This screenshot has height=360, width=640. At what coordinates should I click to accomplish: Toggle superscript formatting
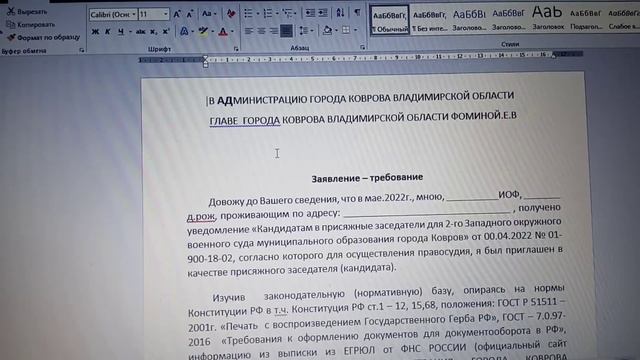coord(166,31)
